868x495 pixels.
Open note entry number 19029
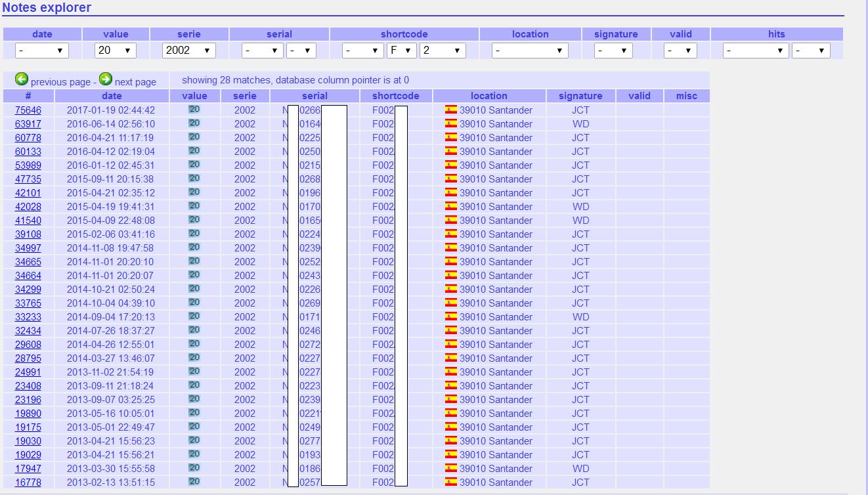pyautogui.click(x=28, y=455)
